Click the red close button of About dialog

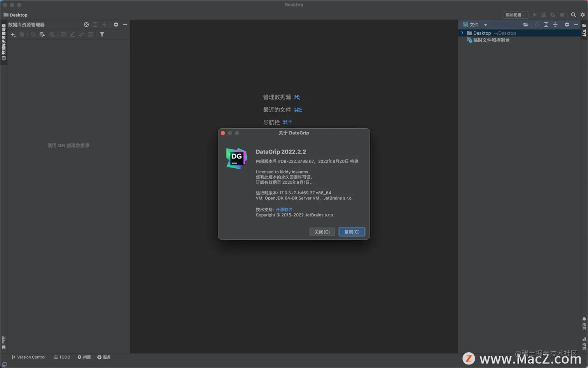click(223, 133)
